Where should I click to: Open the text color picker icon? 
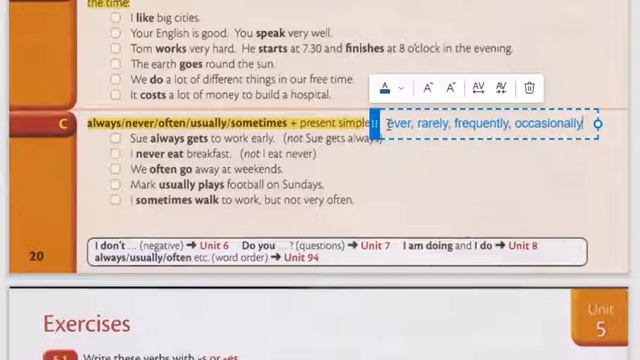[384, 88]
